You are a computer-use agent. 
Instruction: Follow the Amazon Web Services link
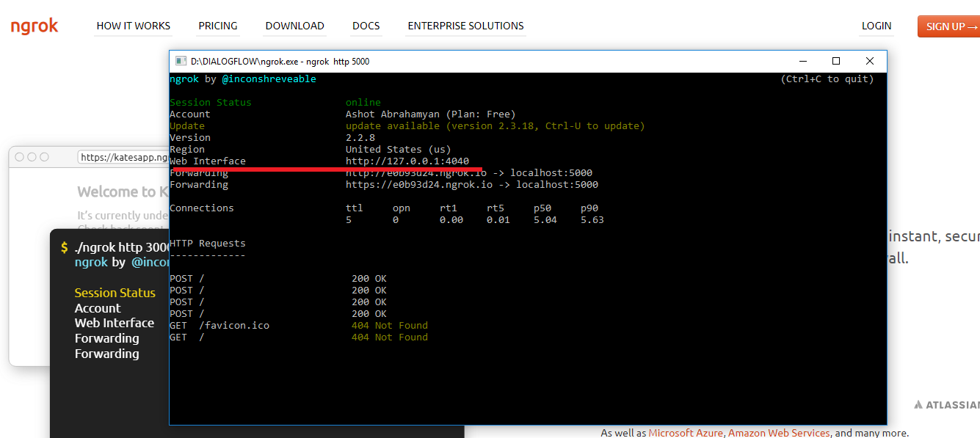pos(779,433)
